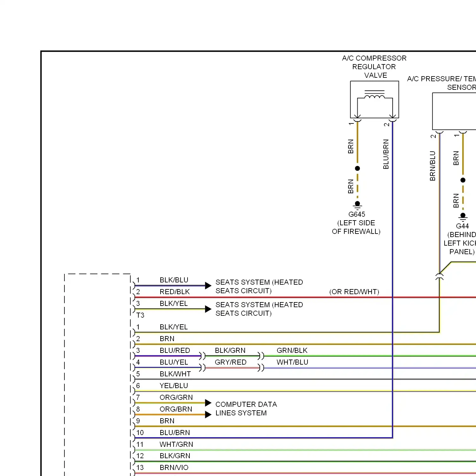Click the (OR RED/WHT) note
476x476 pixels.
click(x=354, y=292)
